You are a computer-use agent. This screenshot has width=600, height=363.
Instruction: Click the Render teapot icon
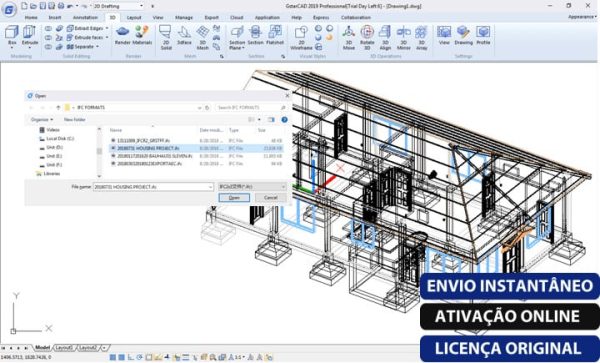122,31
